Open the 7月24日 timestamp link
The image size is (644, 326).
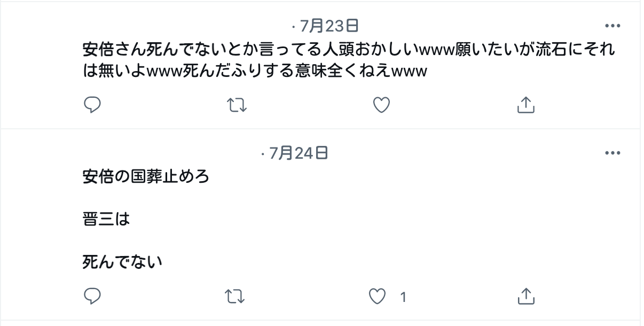[299, 153]
